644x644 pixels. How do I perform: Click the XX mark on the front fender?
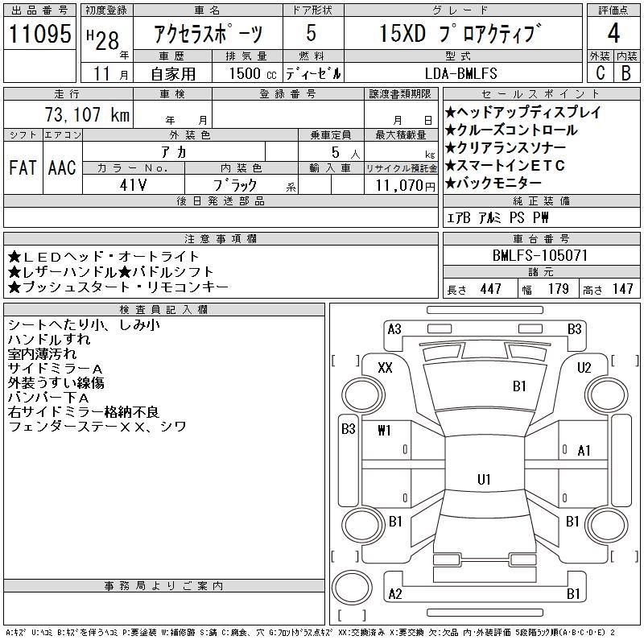point(385,367)
